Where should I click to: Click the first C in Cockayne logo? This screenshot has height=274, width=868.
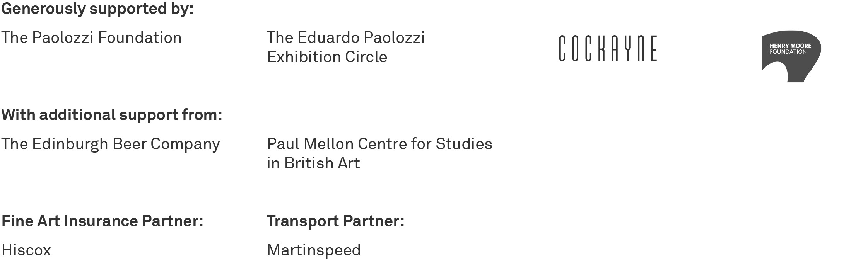[x=562, y=48]
